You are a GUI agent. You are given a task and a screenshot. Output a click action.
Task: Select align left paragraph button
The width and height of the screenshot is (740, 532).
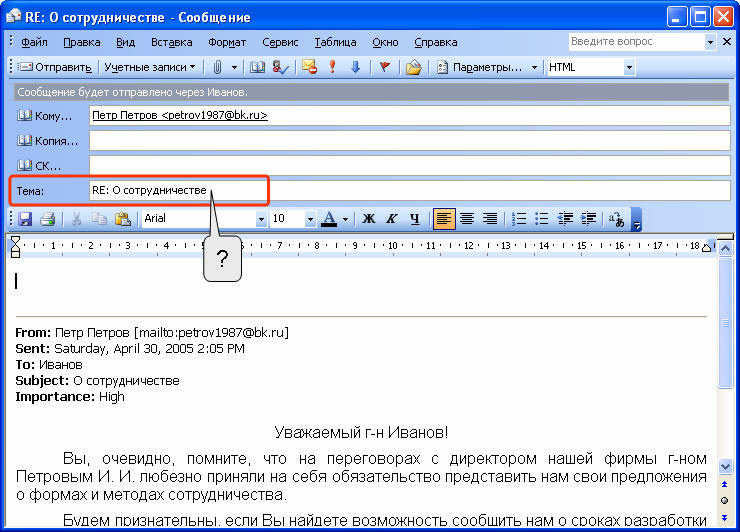point(444,219)
